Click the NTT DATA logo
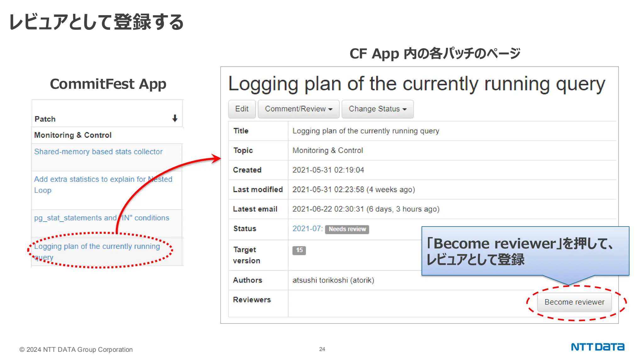Screen dimensions: 644x362 coord(597,347)
